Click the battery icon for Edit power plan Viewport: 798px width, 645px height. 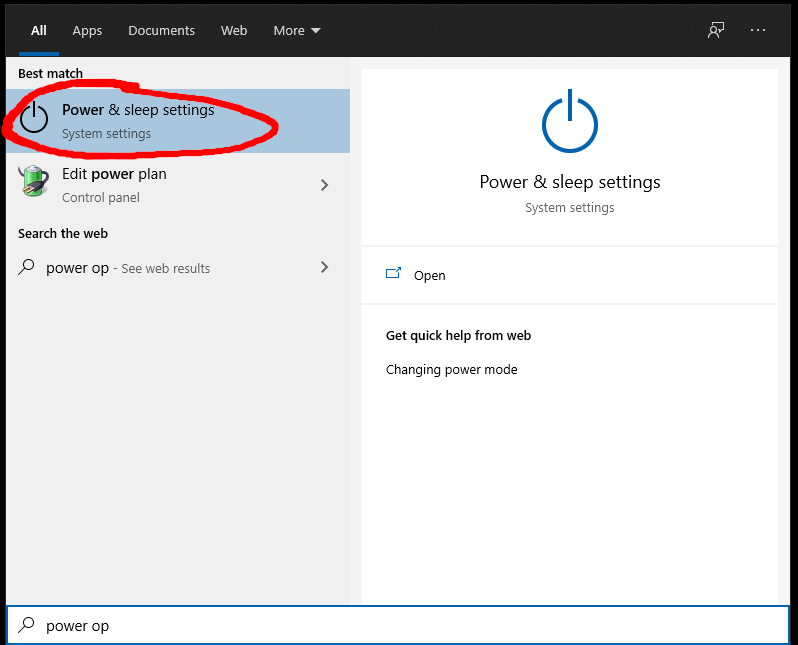tap(34, 182)
